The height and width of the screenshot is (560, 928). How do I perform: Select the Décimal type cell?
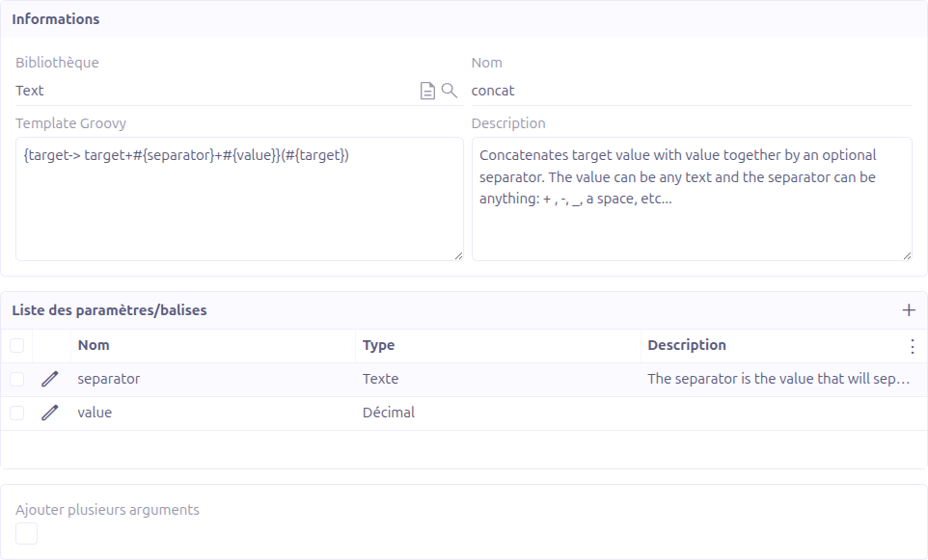click(x=389, y=413)
